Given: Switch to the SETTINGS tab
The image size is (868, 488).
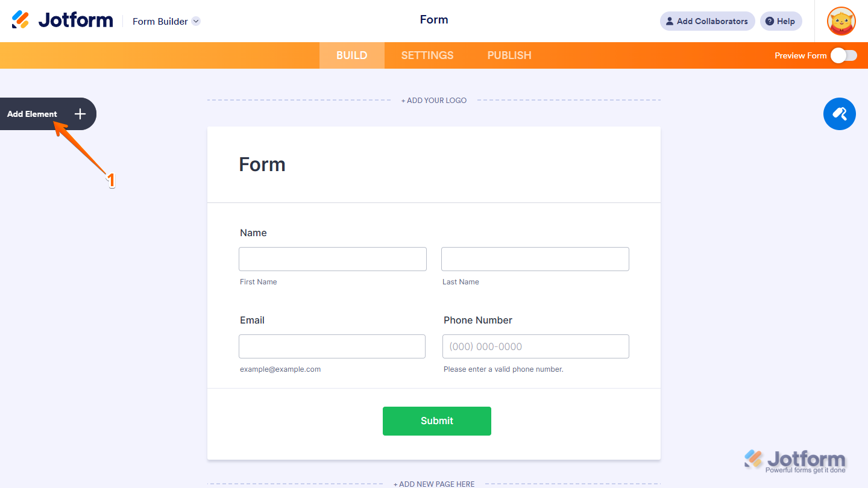Looking at the screenshot, I should click(427, 55).
